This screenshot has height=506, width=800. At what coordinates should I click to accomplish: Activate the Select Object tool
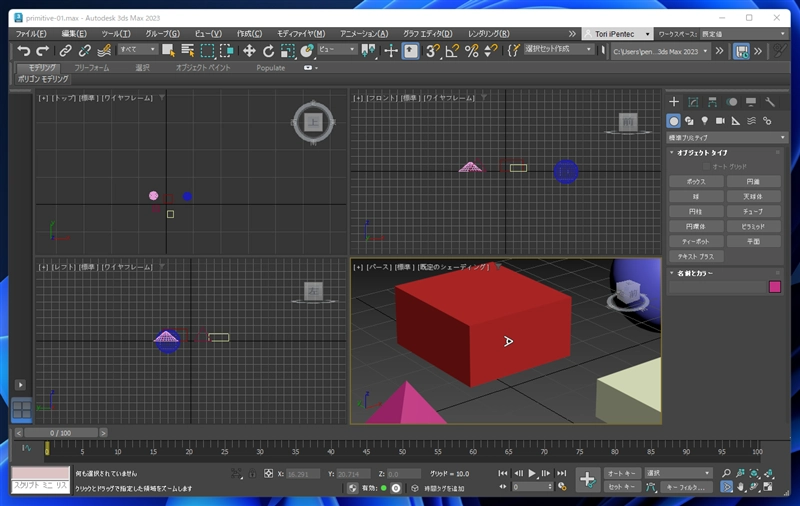click(168, 50)
